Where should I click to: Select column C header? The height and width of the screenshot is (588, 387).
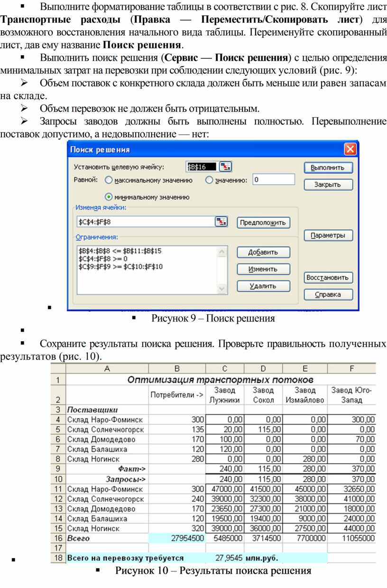pyautogui.click(x=225, y=368)
